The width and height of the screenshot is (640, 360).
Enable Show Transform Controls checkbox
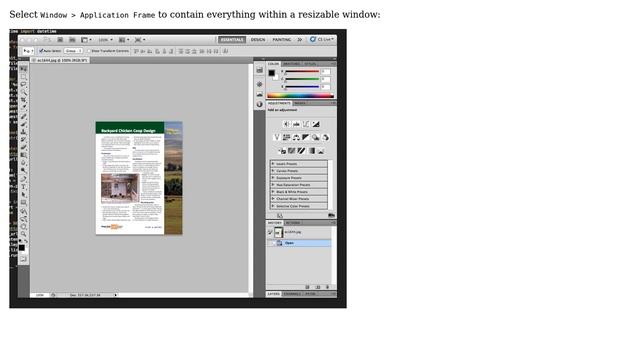[x=89, y=51]
